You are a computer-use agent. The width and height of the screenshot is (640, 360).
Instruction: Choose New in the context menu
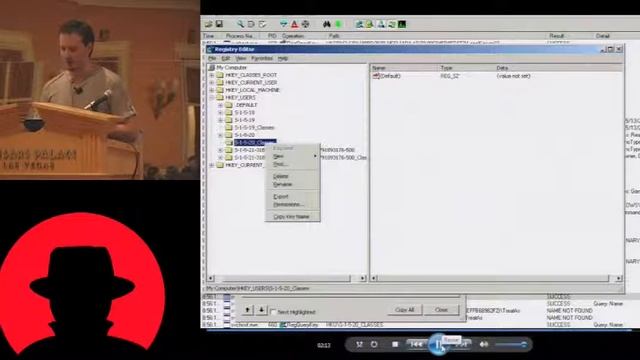292,156
